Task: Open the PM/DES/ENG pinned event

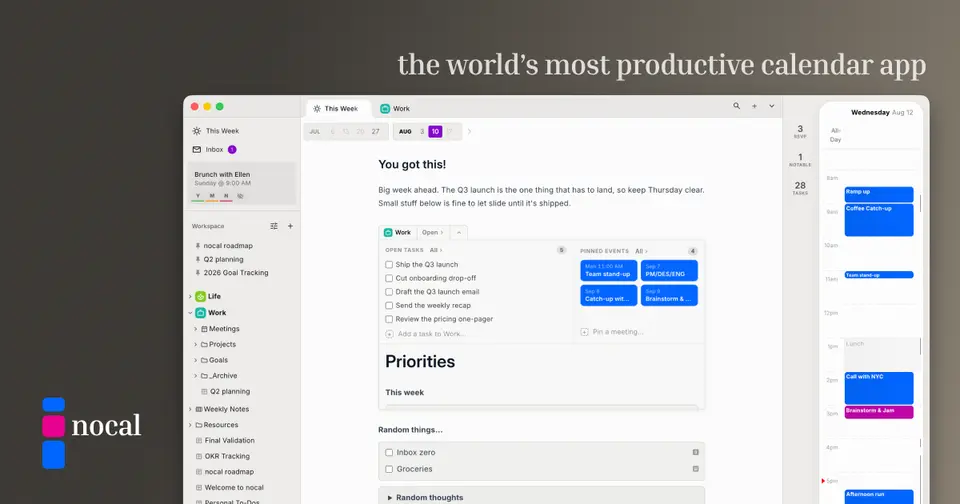Action: pos(669,271)
